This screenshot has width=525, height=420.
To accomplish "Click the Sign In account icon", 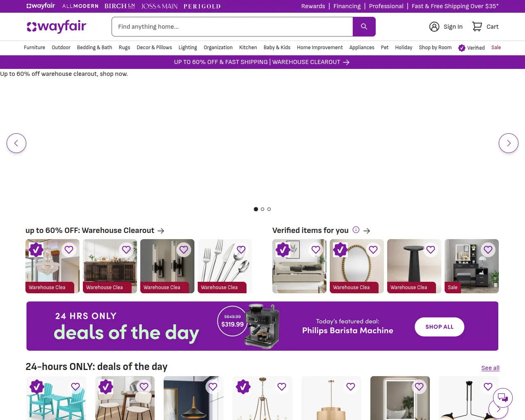I will point(434,27).
